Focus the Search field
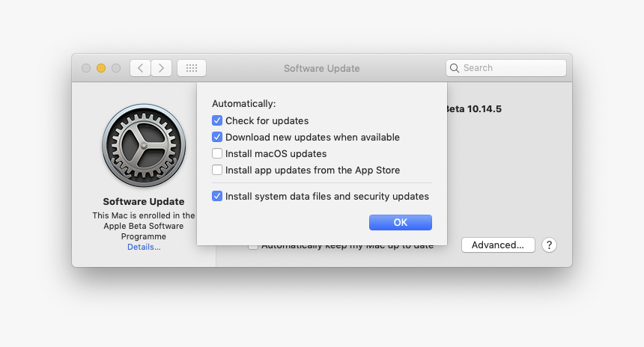The image size is (644, 347). [506, 68]
